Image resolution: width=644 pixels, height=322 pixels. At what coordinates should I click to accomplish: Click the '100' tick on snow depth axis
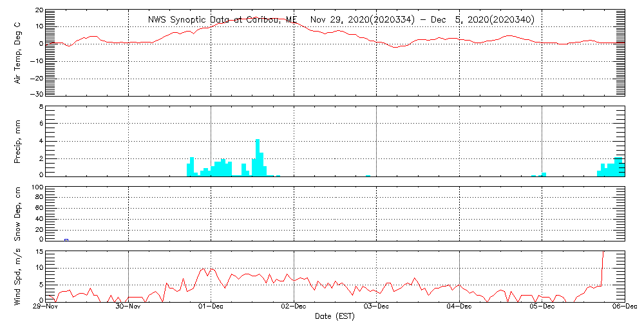[37, 187]
